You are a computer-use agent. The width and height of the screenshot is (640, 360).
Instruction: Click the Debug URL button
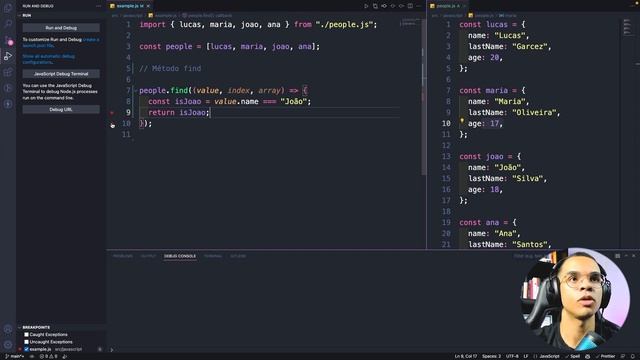[61, 109]
